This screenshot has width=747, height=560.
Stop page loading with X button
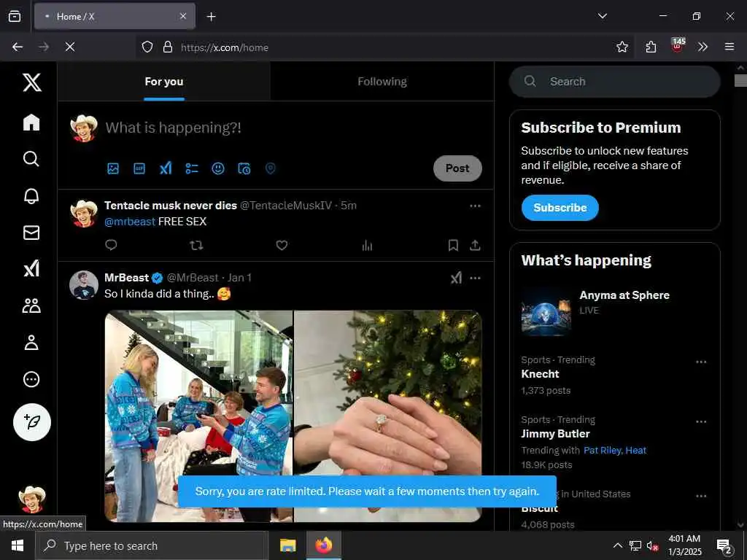click(x=69, y=47)
